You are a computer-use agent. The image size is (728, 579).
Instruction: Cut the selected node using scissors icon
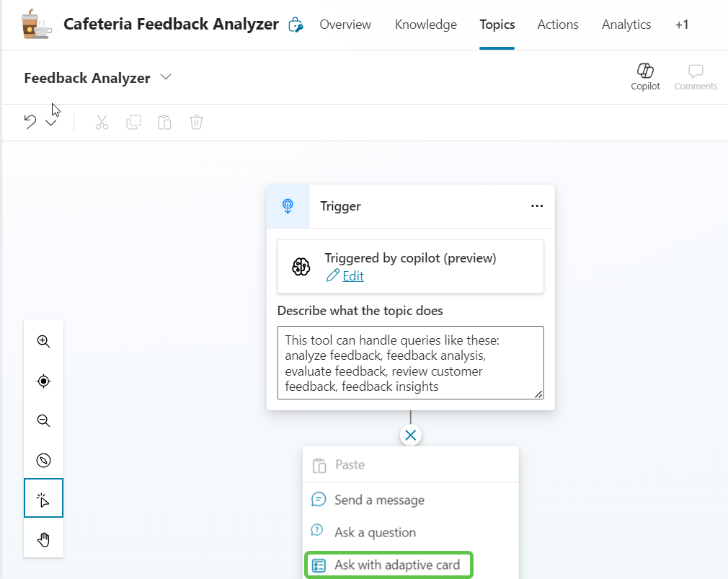(102, 122)
